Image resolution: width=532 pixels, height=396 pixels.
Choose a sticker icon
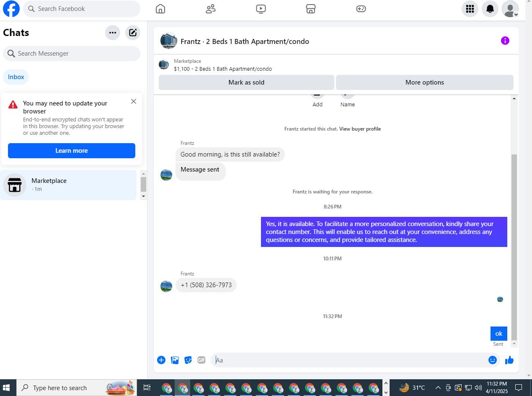tap(188, 360)
